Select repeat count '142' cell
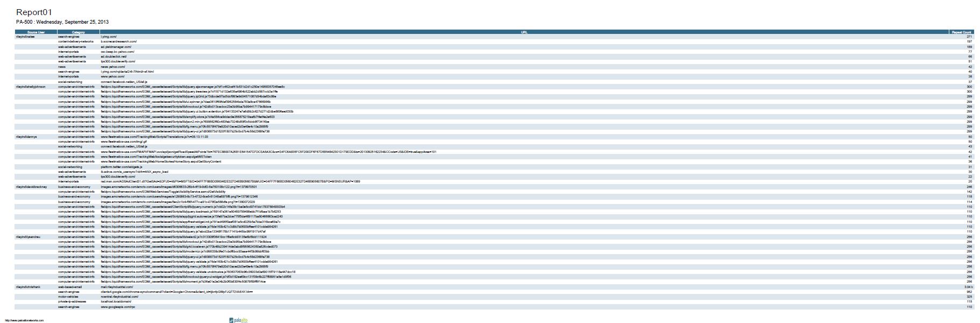980x323 pixels. click(x=969, y=192)
